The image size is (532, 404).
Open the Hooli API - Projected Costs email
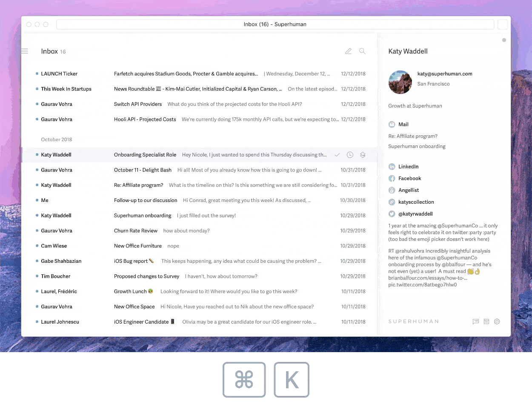(199, 119)
